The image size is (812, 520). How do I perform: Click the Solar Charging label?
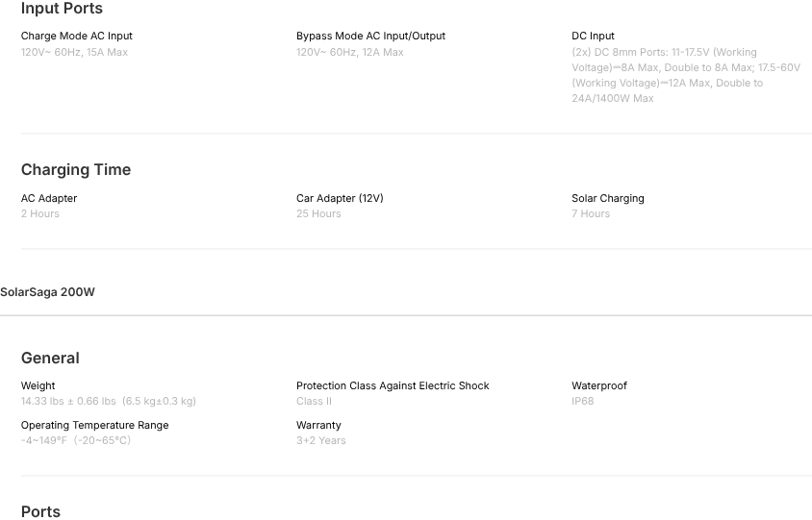click(608, 198)
